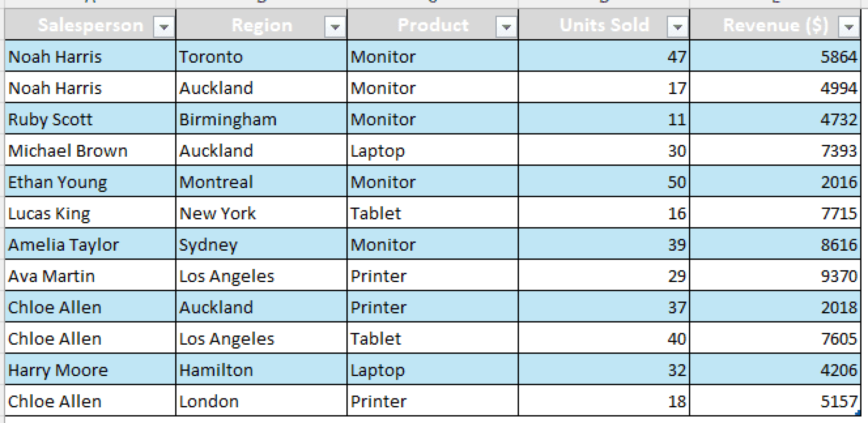
Task: Open the Region filter dropdown
Action: point(334,27)
